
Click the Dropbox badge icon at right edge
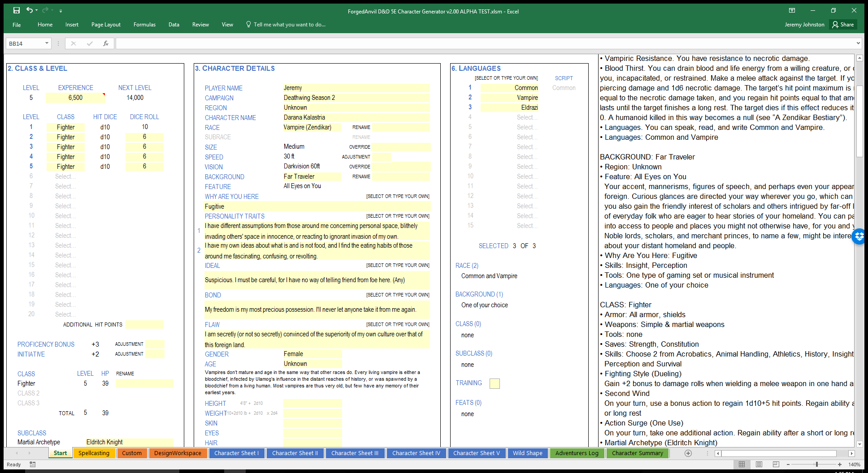point(859,236)
